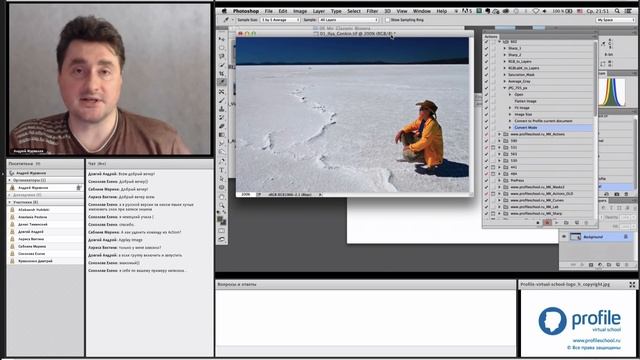
Task: Select the Pen tool
Action: click(x=222, y=161)
